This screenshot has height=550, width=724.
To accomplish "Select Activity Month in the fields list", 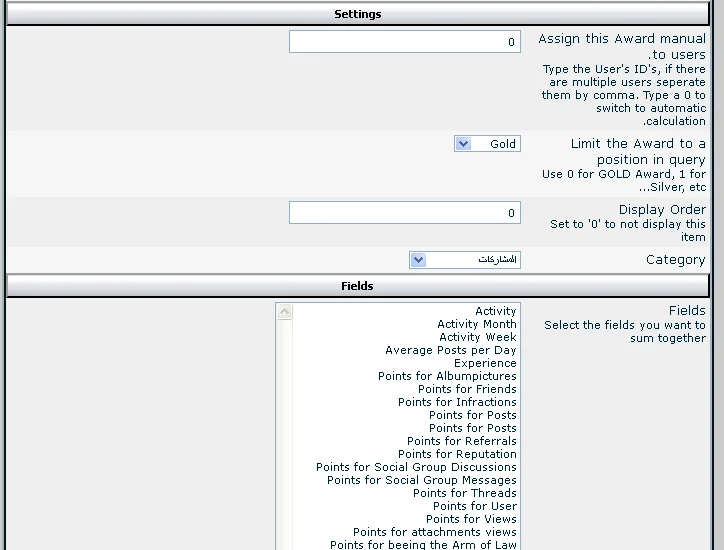I will 476,324.
